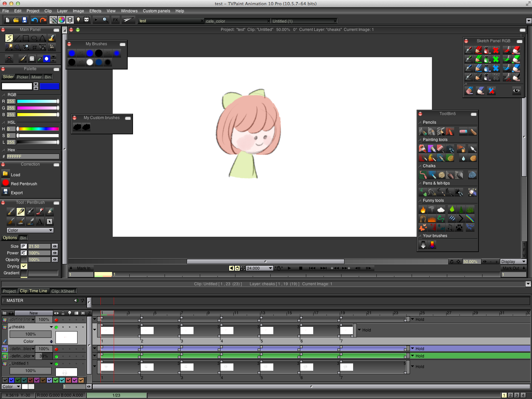Viewport: 532px width, 399px height.
Task: Toggle the Drying checkbox in tool options
Action: [x=24, y=266]
